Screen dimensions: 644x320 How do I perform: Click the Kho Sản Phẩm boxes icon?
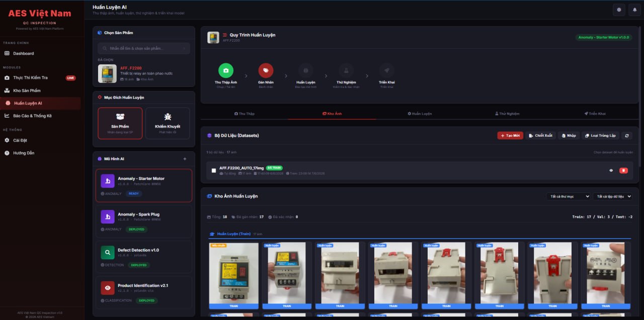[7, 90]
